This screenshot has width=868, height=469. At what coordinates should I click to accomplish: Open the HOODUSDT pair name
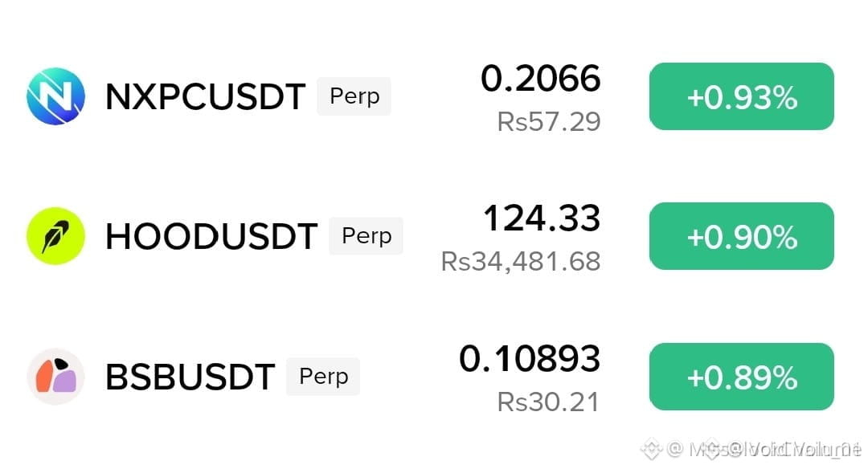pyautogui.click(x=211, y=237)
